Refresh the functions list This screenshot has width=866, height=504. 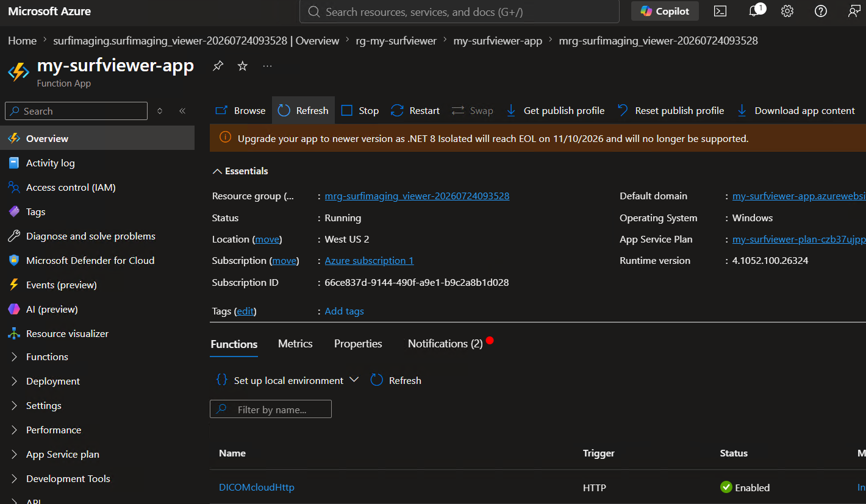(396, 380)
